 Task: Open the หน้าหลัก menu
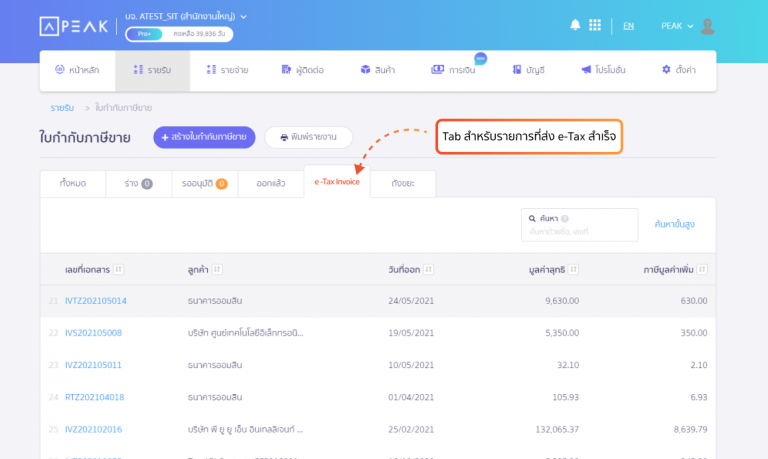(x=77, y=70)
